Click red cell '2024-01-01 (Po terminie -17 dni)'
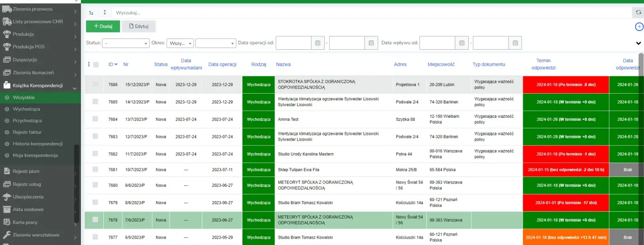This screenshot has width=644, height=245. (x=566, y=202)
